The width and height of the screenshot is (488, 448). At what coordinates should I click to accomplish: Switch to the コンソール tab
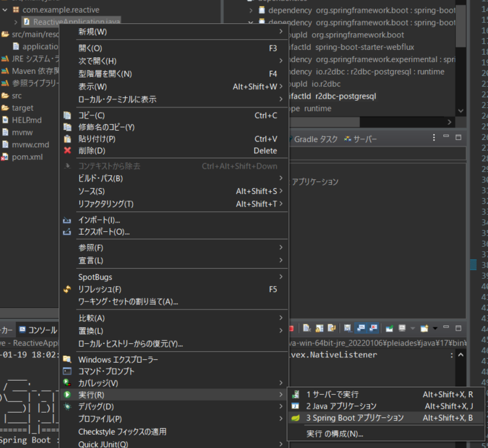(x=38, y=330)
